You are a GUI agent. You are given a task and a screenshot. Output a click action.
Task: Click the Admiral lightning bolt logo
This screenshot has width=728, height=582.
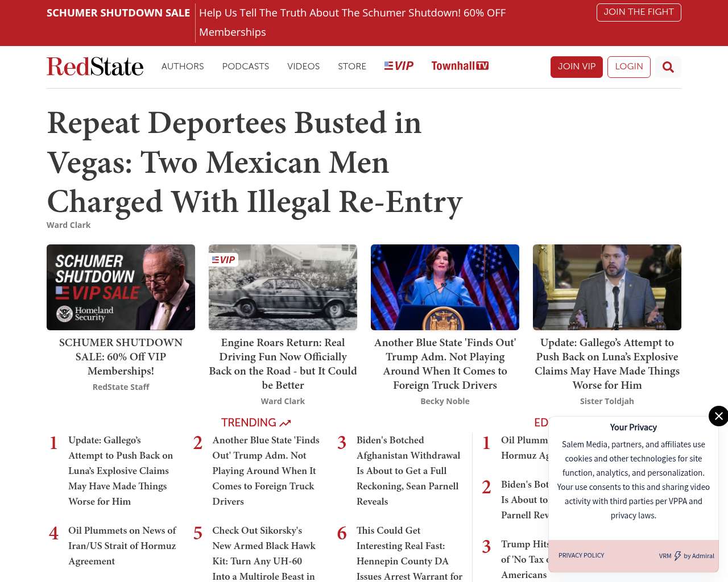[x=677, y=556]
